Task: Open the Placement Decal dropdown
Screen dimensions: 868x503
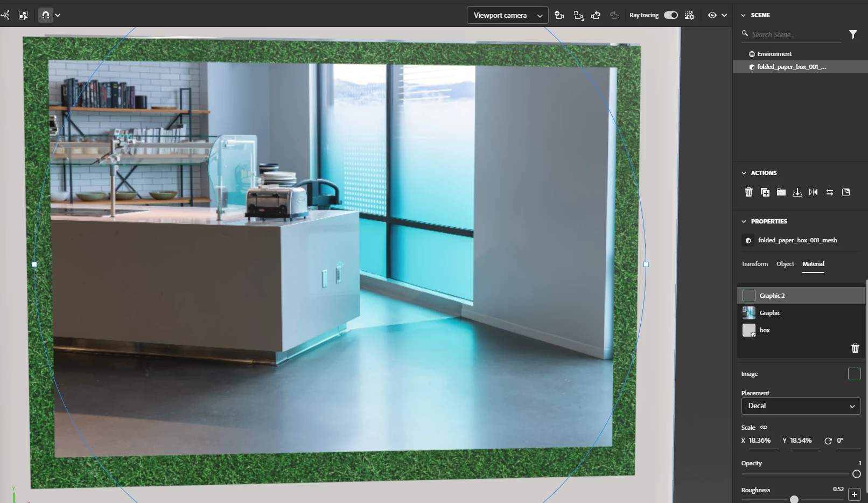Action: [801, 406]
